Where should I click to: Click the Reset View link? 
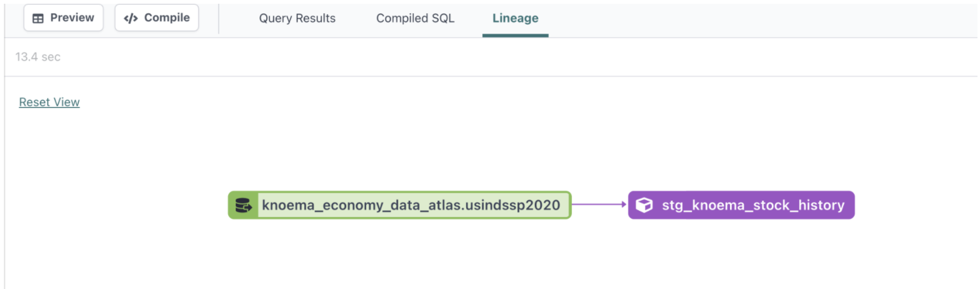pyautogui.click(x=49, y=102)
